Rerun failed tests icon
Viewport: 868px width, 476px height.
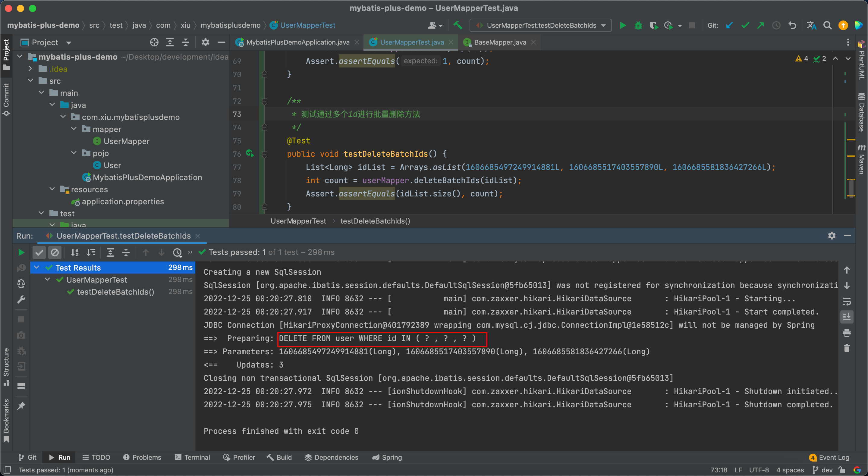(21, 268)
